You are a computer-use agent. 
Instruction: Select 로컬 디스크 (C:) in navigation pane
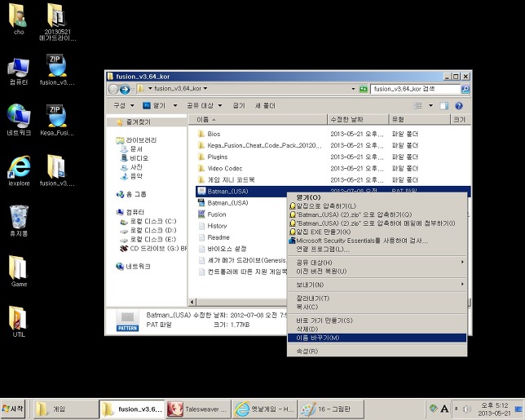tap(148, 221)
